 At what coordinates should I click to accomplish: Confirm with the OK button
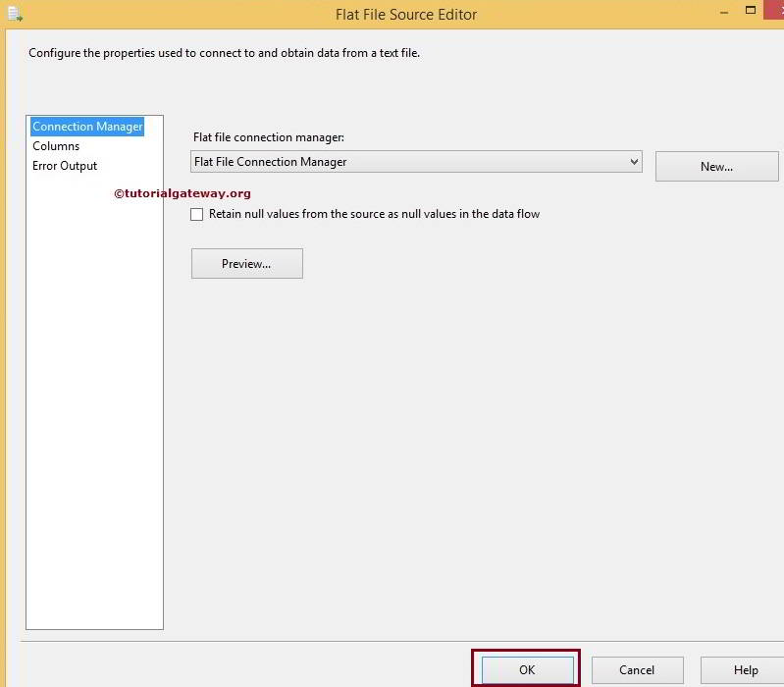527,670
